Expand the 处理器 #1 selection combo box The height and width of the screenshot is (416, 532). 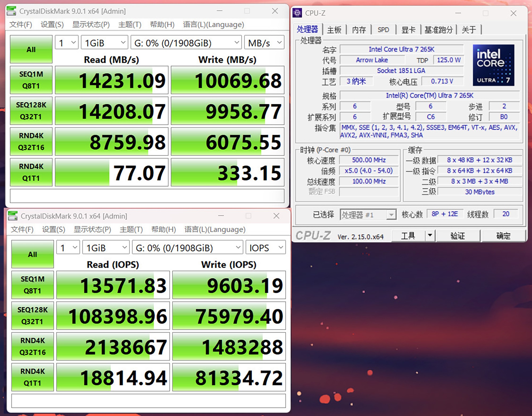(x=368, y=214)
